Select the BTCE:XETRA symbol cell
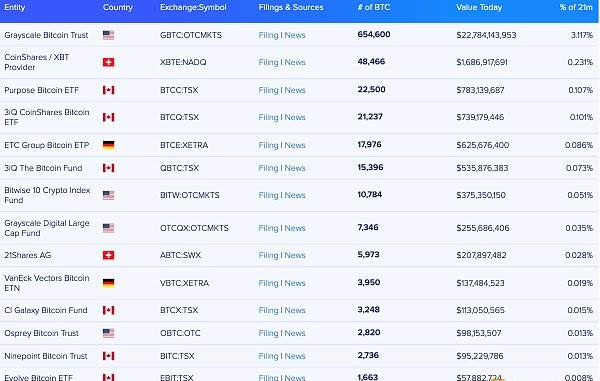 [x=184, y=145]
